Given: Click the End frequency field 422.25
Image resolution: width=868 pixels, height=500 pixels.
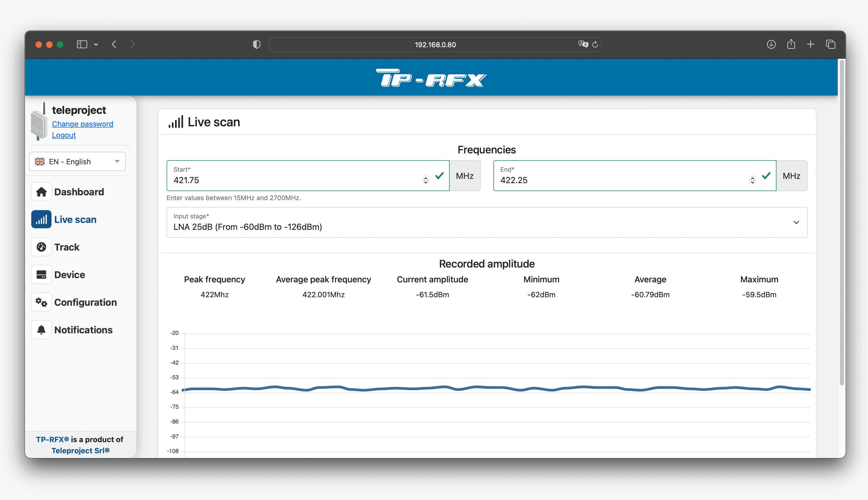Looking at the screenshot, I should coord(635,175).
